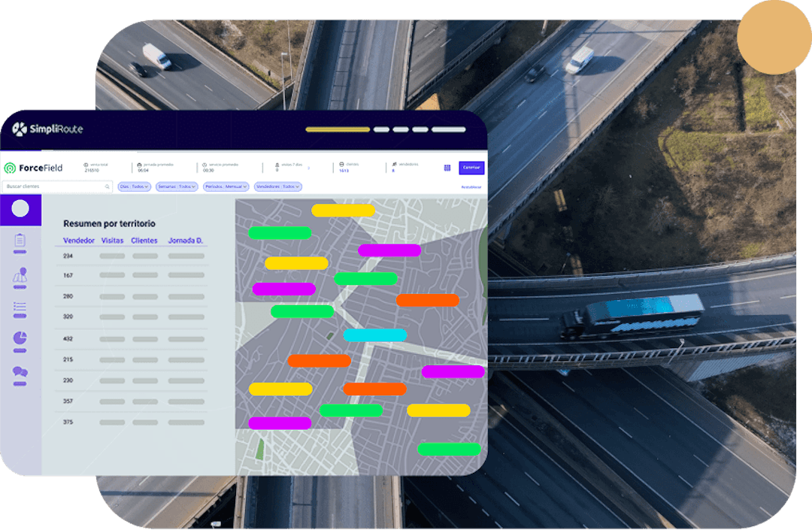Viewport: 812px width, 530px height.
Task: Expand the Semanas: Todos dropdown
Action: 177,186
